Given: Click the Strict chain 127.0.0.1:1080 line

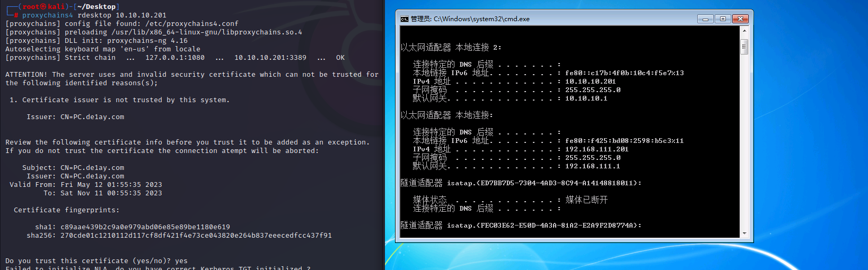Looking at the screenshot, I should coord(174,58).
